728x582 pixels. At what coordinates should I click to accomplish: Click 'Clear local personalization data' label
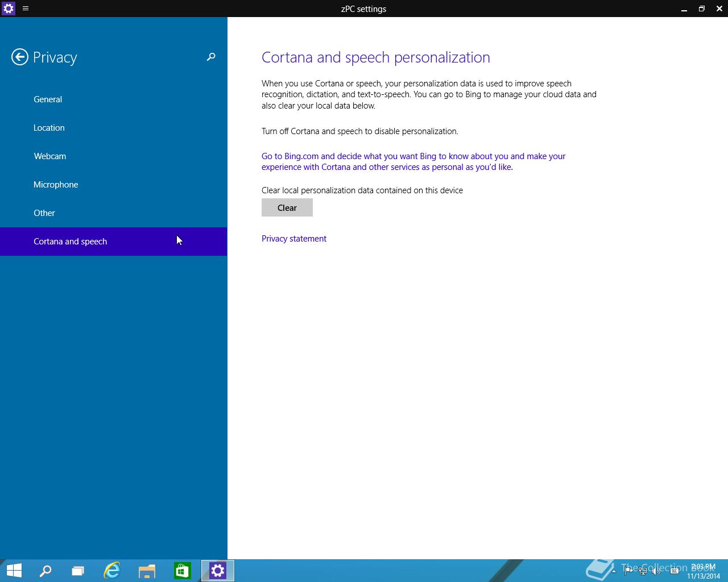pyautogui.click(x=362, y=190)
